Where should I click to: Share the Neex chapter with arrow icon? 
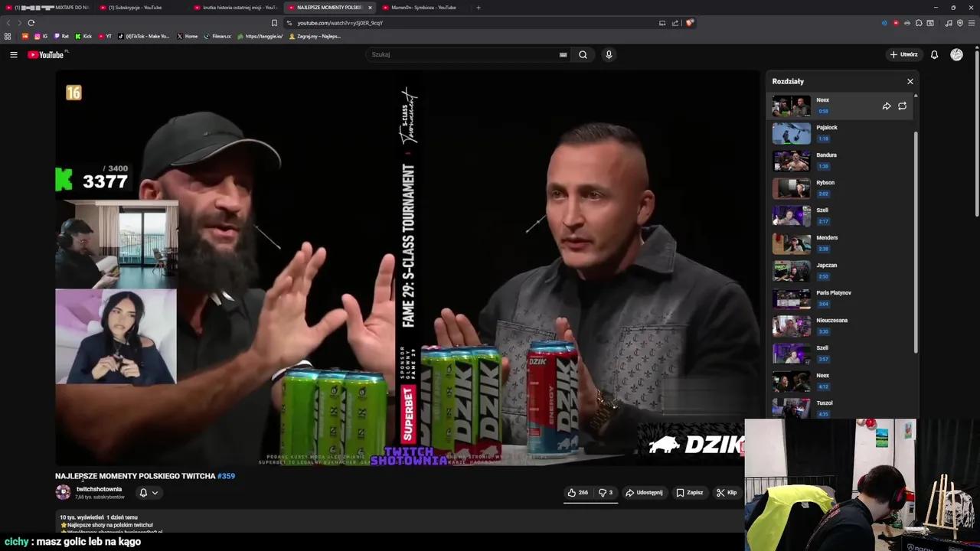887,106
